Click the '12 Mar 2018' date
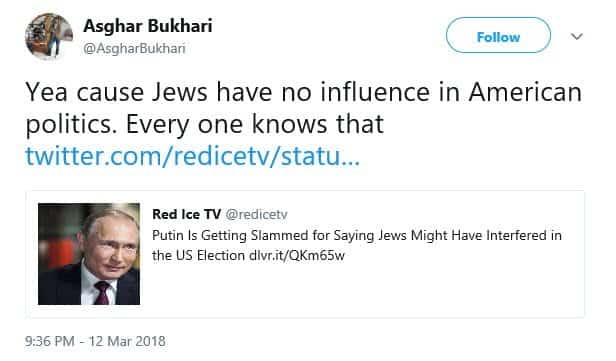Screen dimensions: 616x361 pyautogui.click(x=127, y=341)
